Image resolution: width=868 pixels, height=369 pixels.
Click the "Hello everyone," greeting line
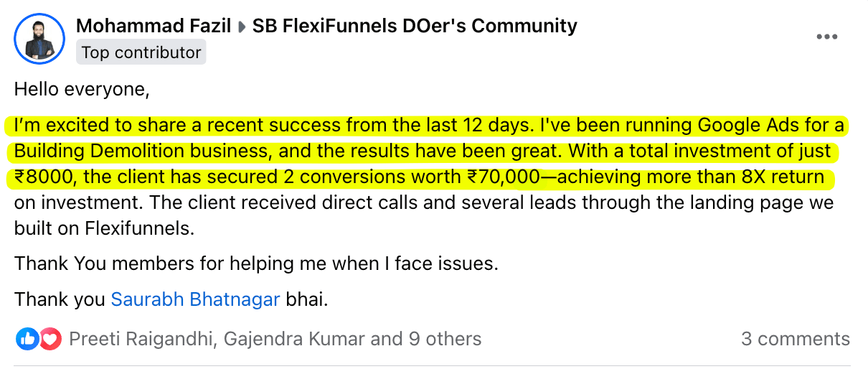tap(82, 90)
